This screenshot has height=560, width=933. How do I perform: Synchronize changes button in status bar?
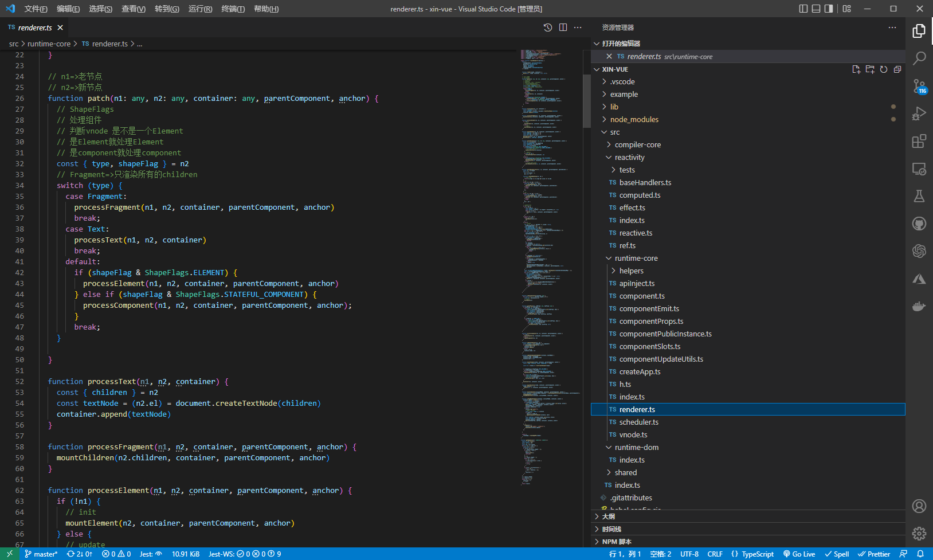coord(79,554)
